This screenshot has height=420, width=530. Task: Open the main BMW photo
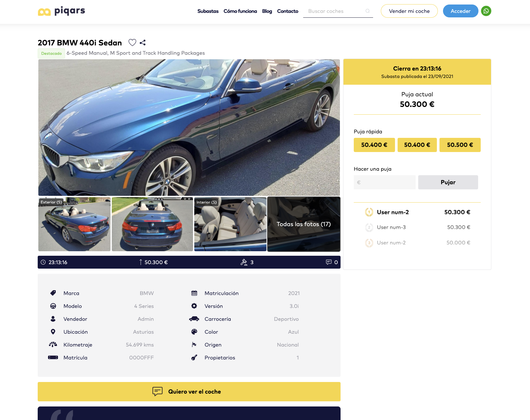click(x=189, y=128)
